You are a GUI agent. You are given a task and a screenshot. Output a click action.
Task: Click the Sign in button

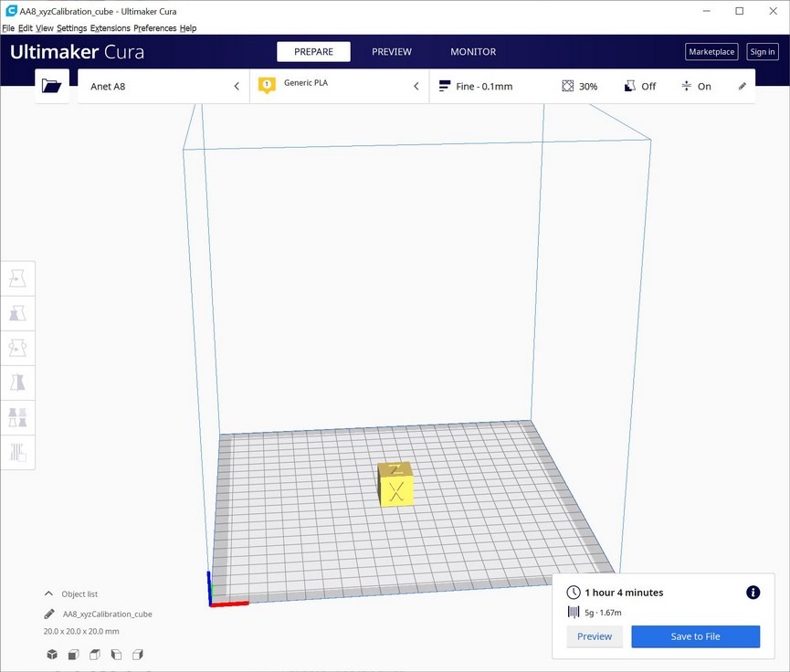tap(763, 51)
